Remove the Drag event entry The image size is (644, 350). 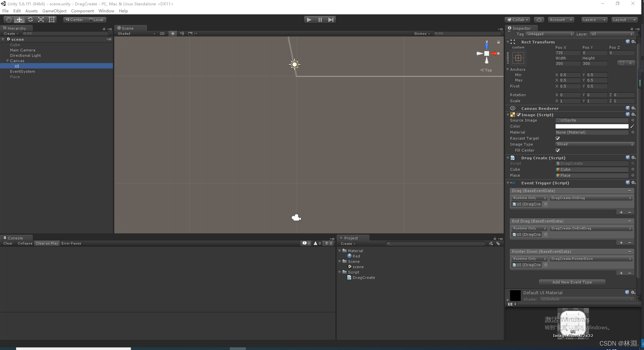[630, 191]
